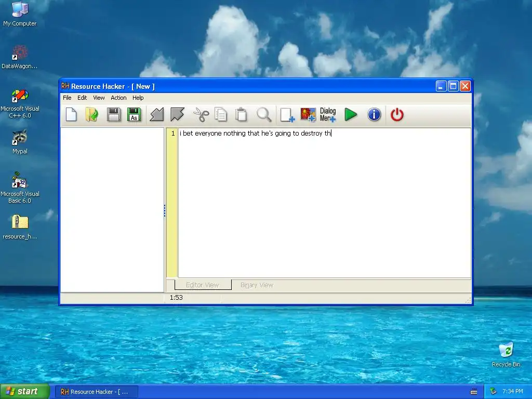Open the File menu
This screenshot has height=399, width=532.
67,98
